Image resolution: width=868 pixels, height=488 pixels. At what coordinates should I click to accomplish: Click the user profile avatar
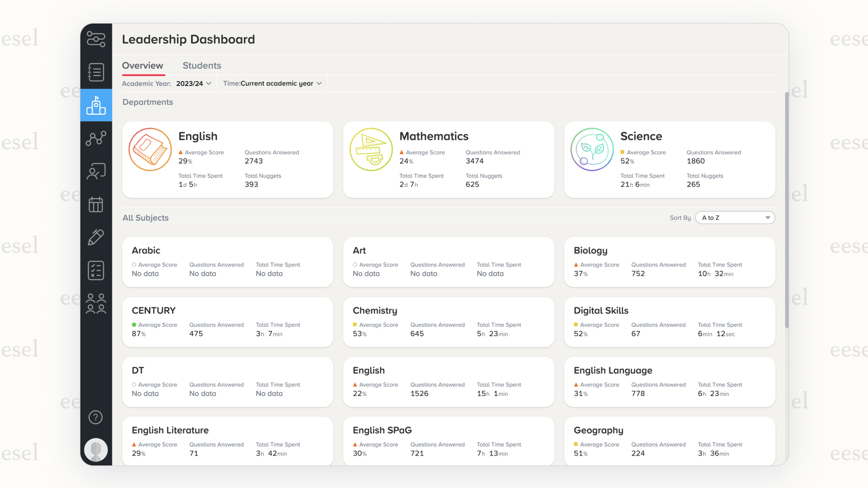[x=96, y=450]
